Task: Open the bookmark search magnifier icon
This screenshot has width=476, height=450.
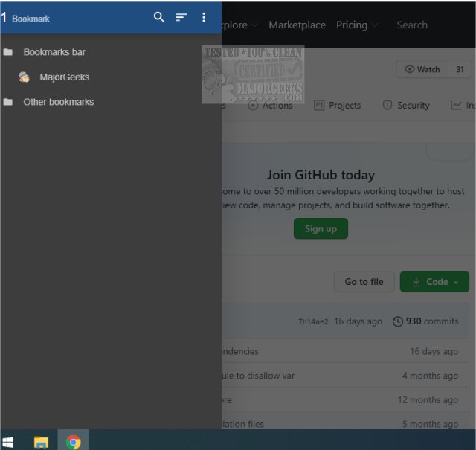Action: [x=158, y=17]
